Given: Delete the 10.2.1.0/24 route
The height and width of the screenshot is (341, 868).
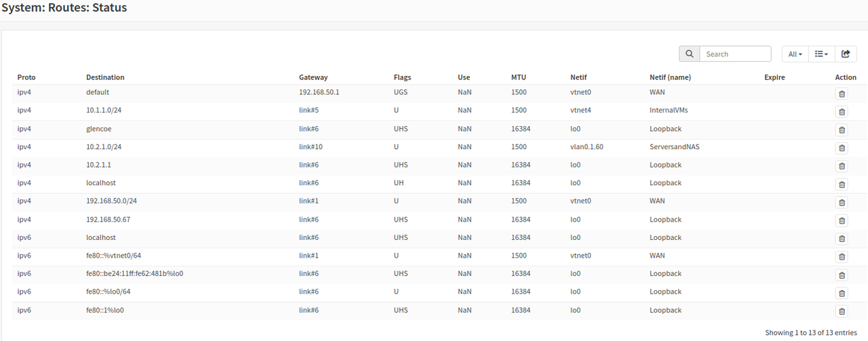Looking at the screenshot, I should click(842, 148).
